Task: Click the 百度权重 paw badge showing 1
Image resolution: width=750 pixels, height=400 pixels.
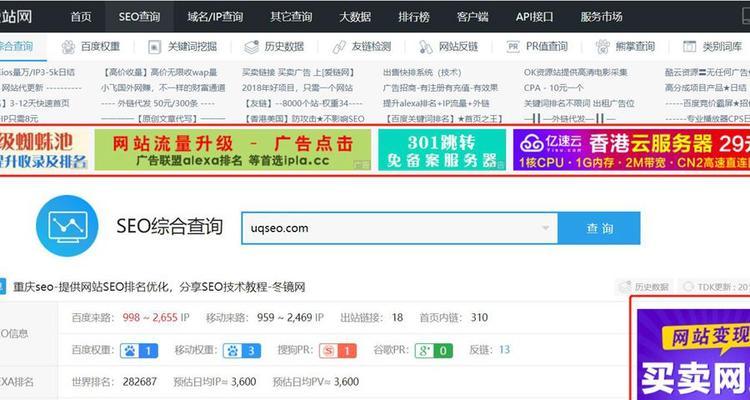Action: pyautogui.click(x=139, y=351)
